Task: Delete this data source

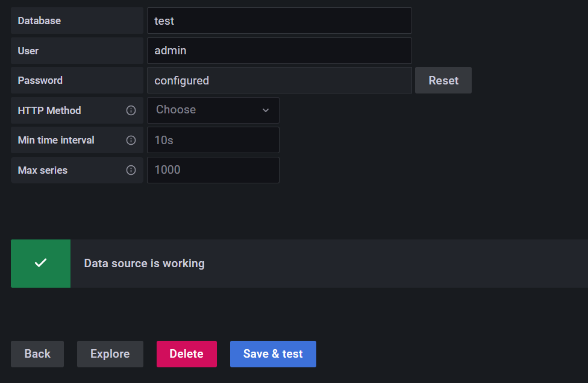Action: [186, 353]
